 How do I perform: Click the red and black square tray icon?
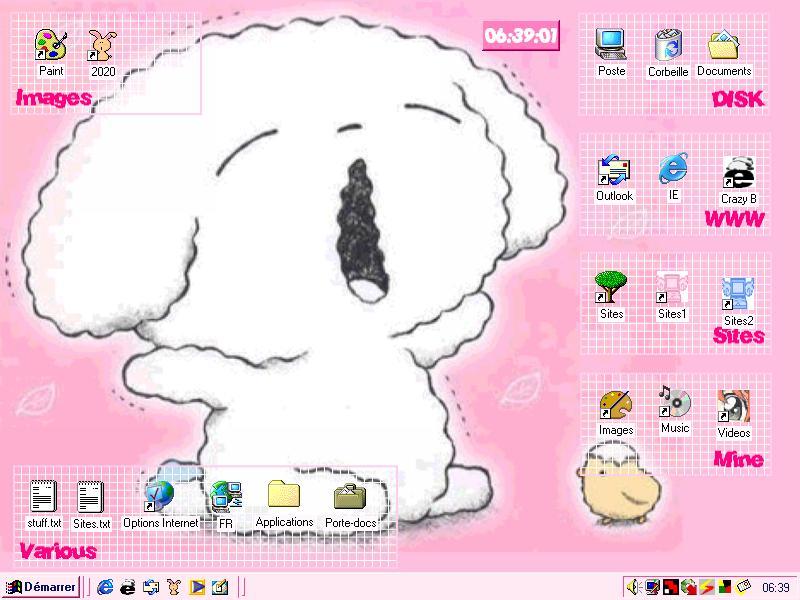coord(671,587)
